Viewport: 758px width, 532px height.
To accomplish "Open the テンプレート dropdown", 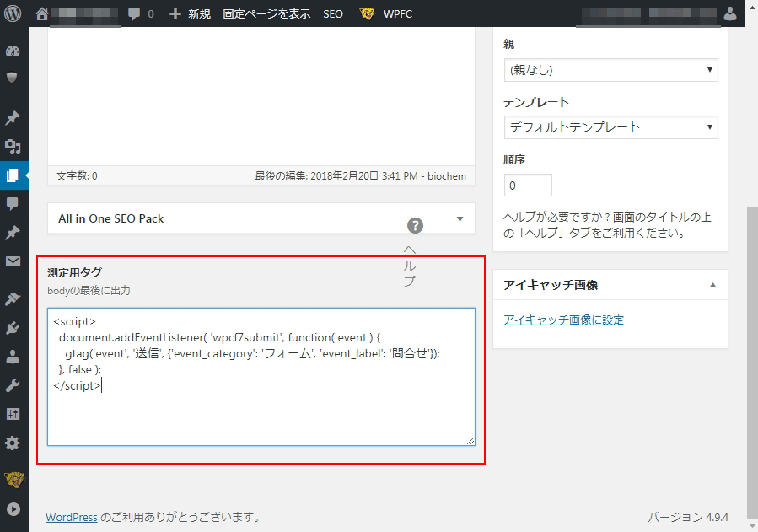I will pyautogui.click(x=610, y=127).
